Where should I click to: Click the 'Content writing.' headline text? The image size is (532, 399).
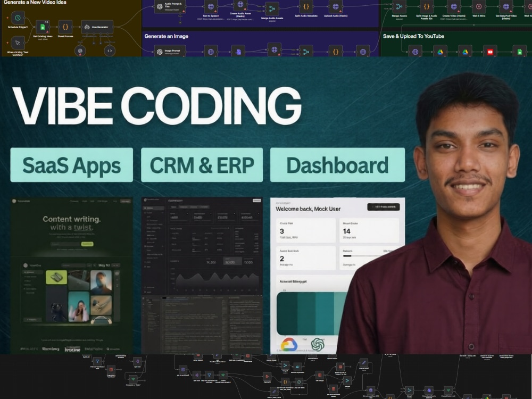[72, 219]
